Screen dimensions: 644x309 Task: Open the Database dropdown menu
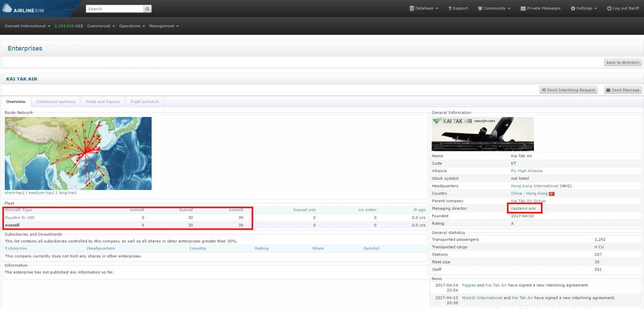tap(424, 9)
